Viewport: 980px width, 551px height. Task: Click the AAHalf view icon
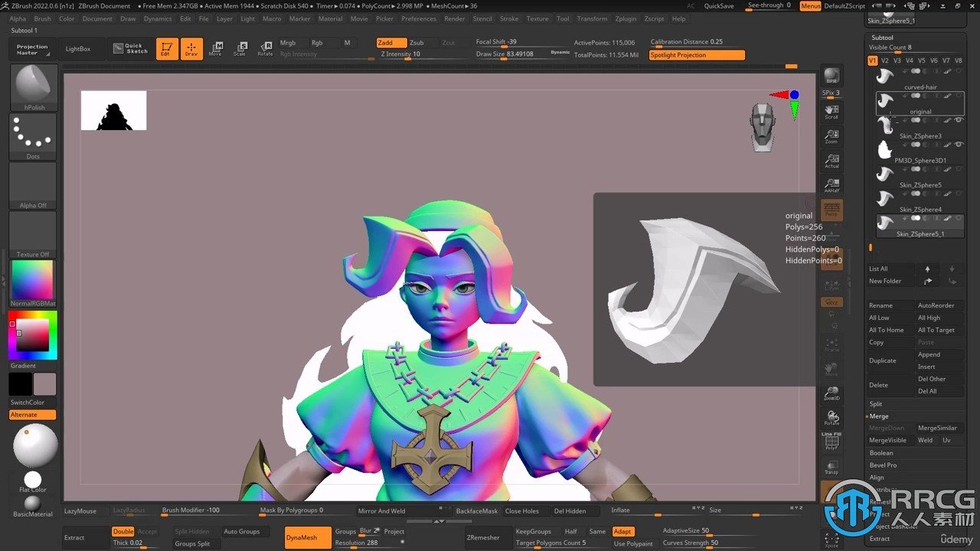tap(831, 185)
